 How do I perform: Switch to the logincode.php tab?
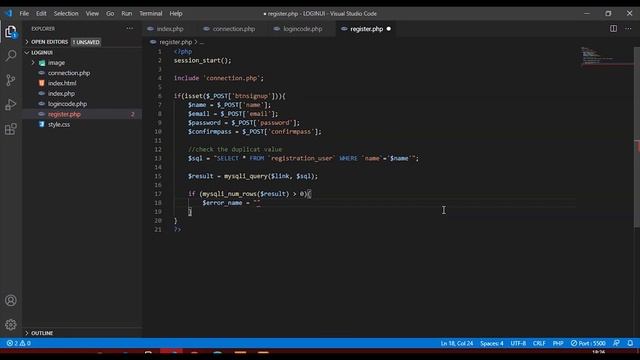(302, 29)
